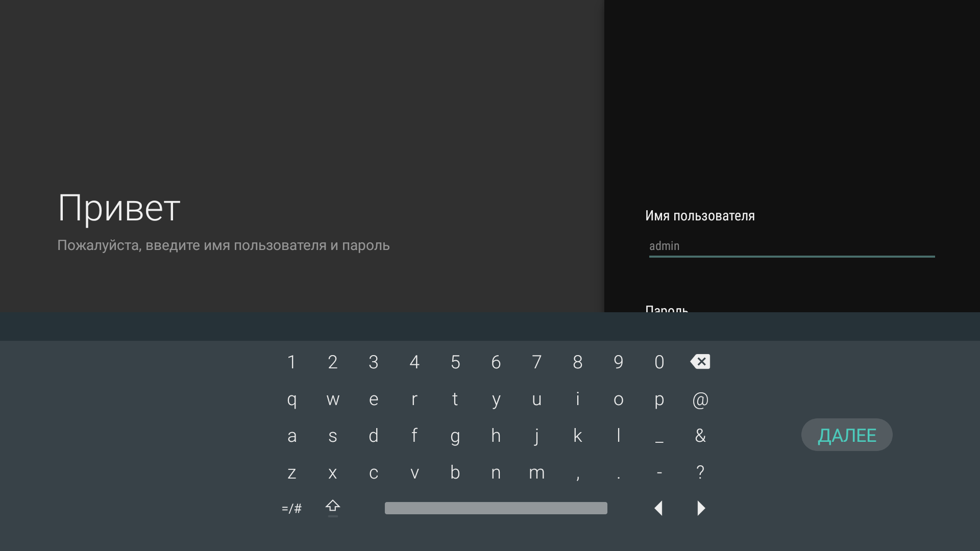Tap the backspace key on the keyboard
The image size is (980, 551).
[700, 362]
